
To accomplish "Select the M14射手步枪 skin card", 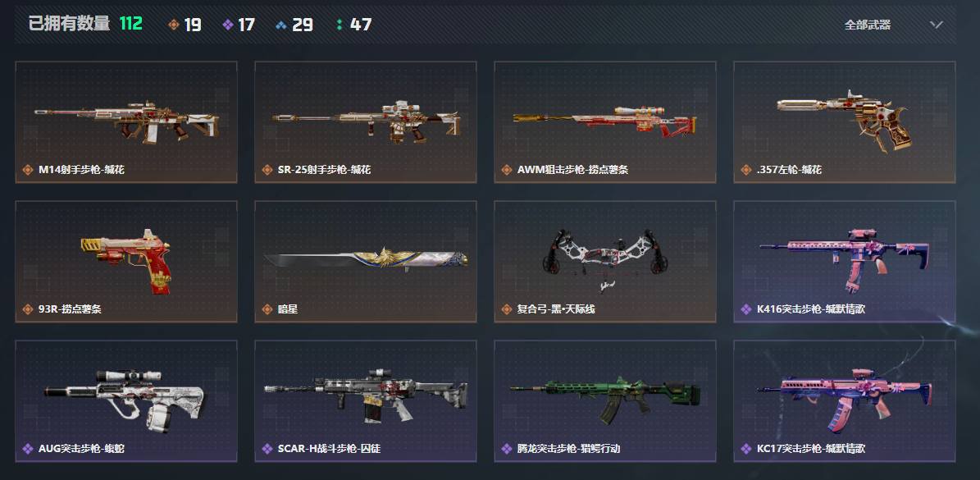I will (126, 122).
